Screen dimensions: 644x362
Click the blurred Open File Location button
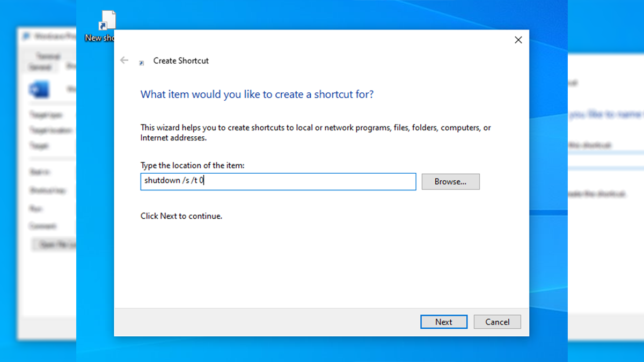pos(55,245)
